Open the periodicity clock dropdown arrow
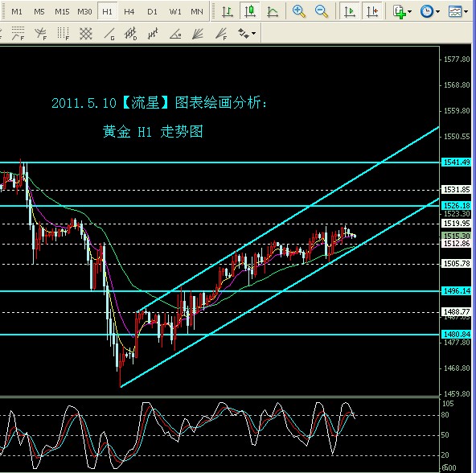Image resolution: width=476 pixels, height=473 pixels. point(437,12)
